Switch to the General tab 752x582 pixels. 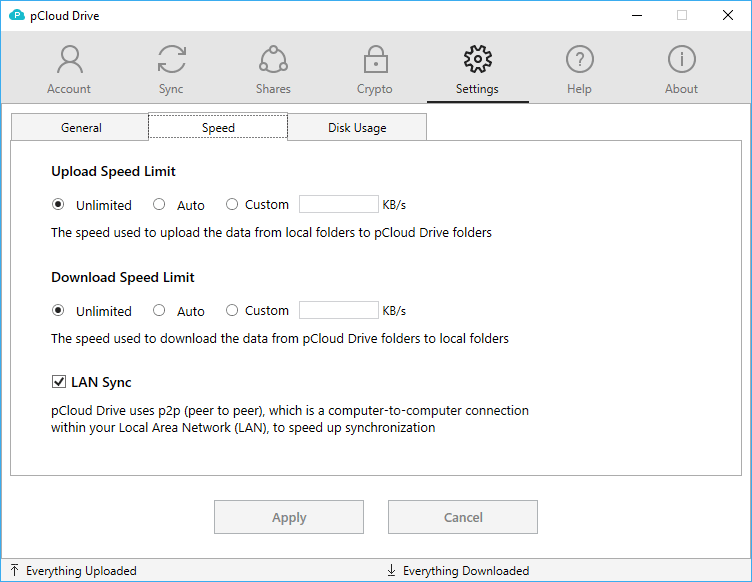(80, 128)
